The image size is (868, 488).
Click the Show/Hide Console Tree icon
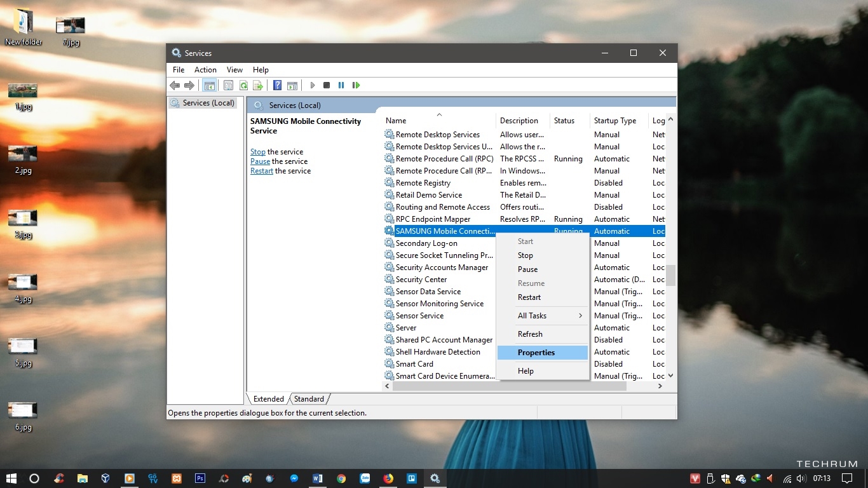[209, 85]
